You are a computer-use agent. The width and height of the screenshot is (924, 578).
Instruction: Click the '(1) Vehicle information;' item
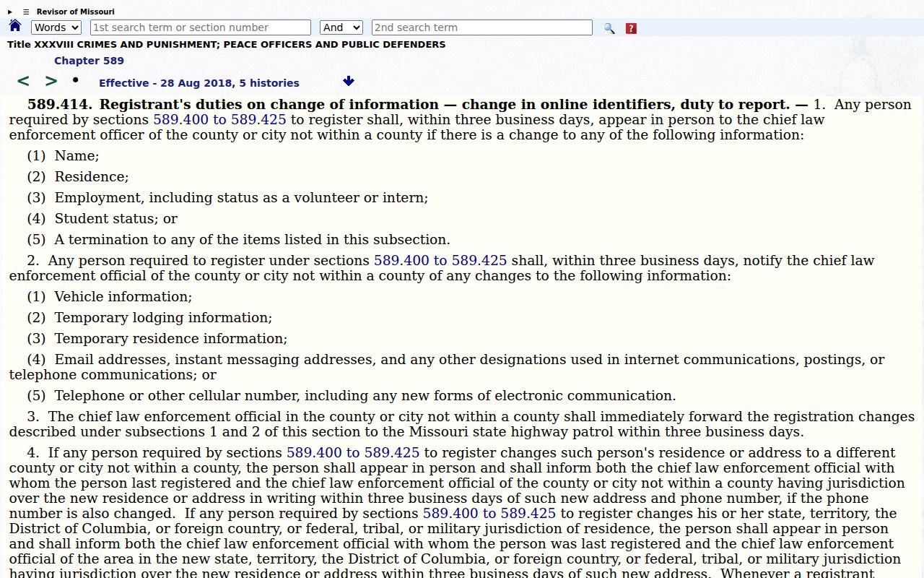[110, 297]
